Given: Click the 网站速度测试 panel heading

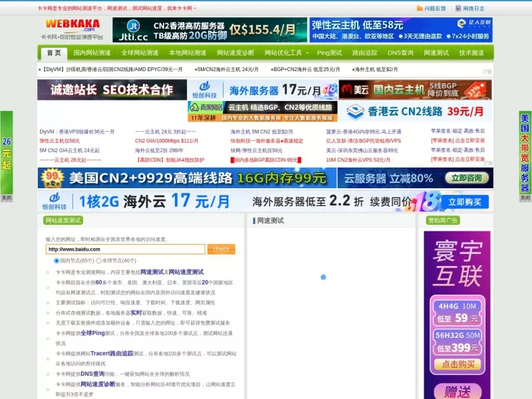Looking at the screenshot, I should (x=63, y=221).
